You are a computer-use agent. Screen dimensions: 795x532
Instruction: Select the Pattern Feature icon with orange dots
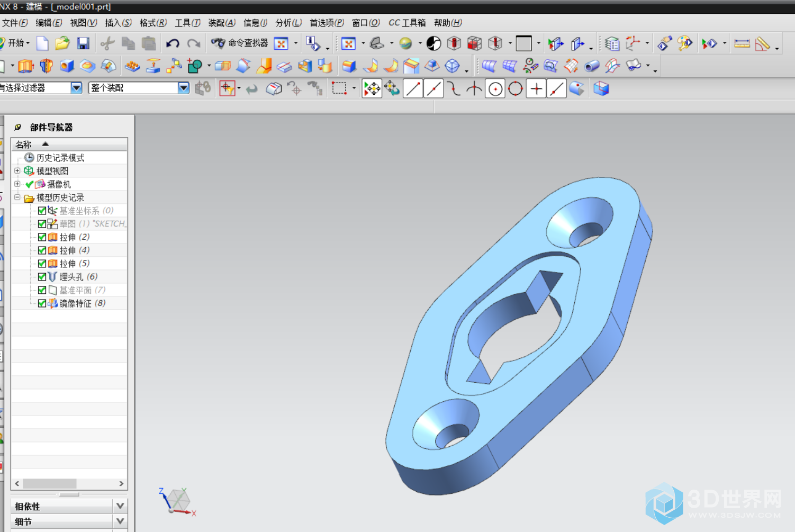pos(132,66)
